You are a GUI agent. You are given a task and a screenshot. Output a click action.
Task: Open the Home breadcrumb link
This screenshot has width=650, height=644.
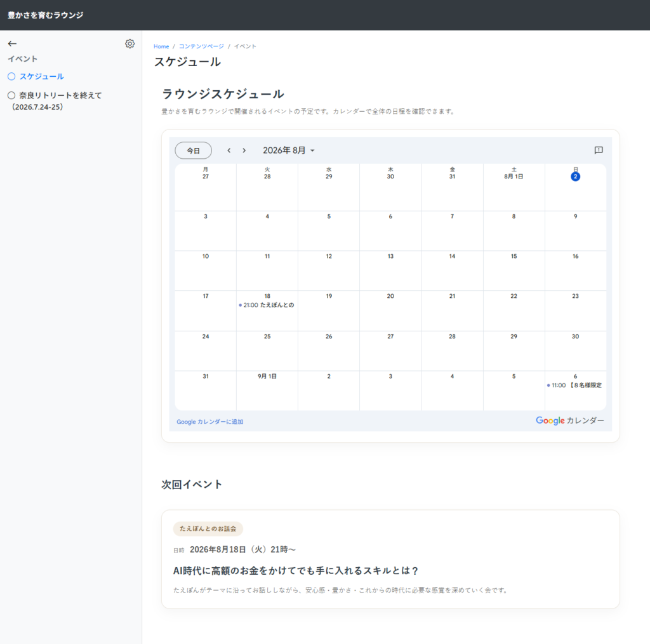point(161,46)
